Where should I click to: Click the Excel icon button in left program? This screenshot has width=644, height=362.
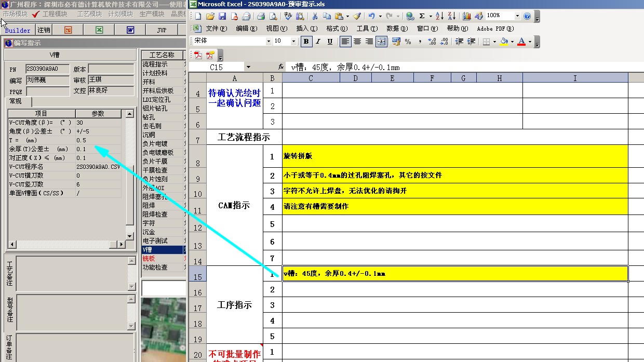(99, 30)
